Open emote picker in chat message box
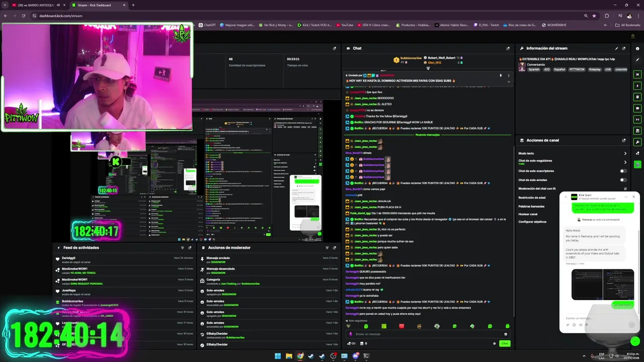 (506, 334)
